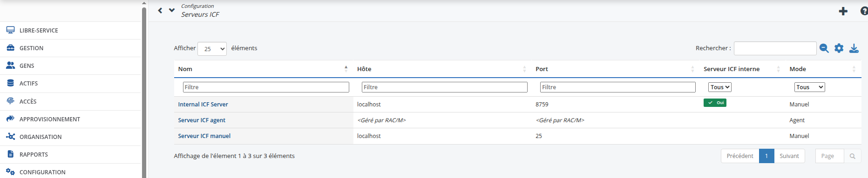Image resolution: width=868 pixels, height=178 pixels.
Task: Sort by the Nom column header
Action: (x=264, y=69)
